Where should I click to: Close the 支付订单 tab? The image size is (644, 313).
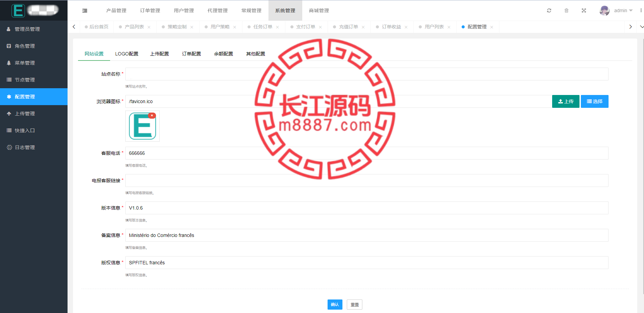tap(320, 27)
